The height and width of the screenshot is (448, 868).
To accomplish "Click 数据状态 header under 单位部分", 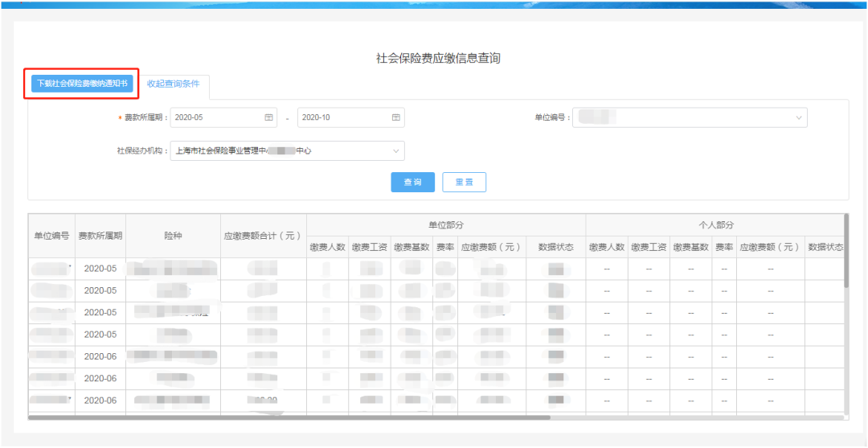I will tap(556, 247).
